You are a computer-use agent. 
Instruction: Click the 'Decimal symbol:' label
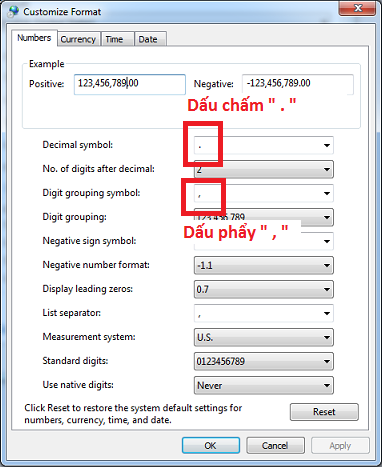click(78, 145)
